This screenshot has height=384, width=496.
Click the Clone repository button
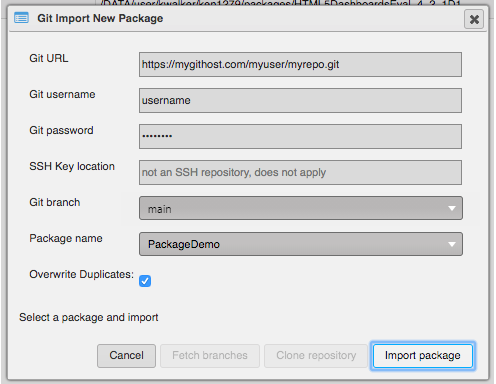pyautogui.click(x=316, y=356)
